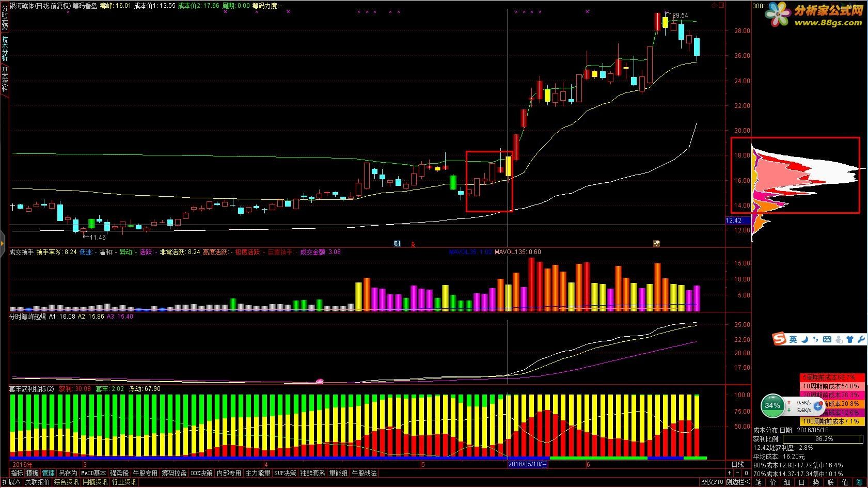Select the 量能组 template
This screenshot has width=868, height=488.
(339, 473)
